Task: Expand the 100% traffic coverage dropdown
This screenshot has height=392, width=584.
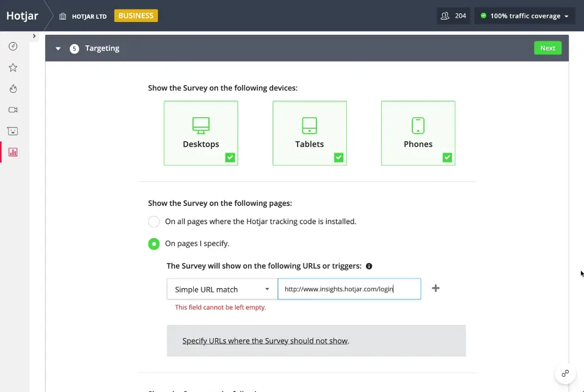Action: pos(524,15)
